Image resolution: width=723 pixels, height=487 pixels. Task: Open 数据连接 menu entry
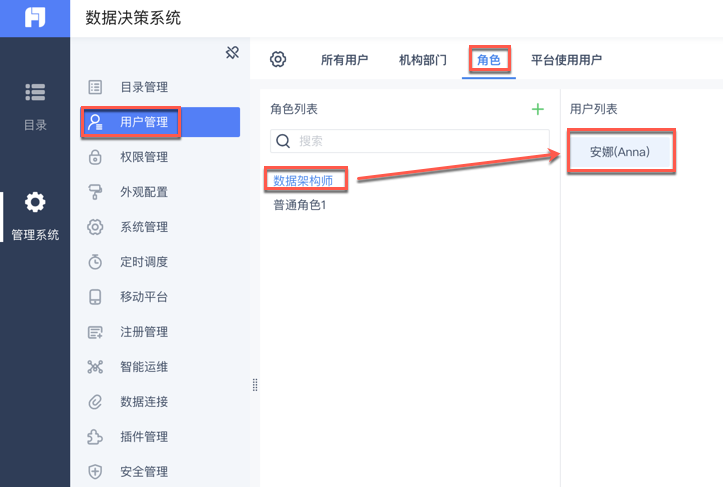click(143, 402)
